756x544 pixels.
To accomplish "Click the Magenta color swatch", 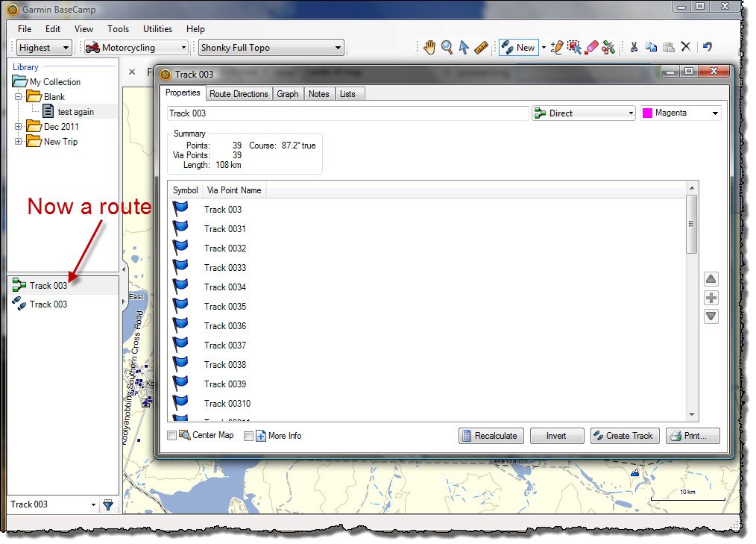I will [x=647, y=113].
